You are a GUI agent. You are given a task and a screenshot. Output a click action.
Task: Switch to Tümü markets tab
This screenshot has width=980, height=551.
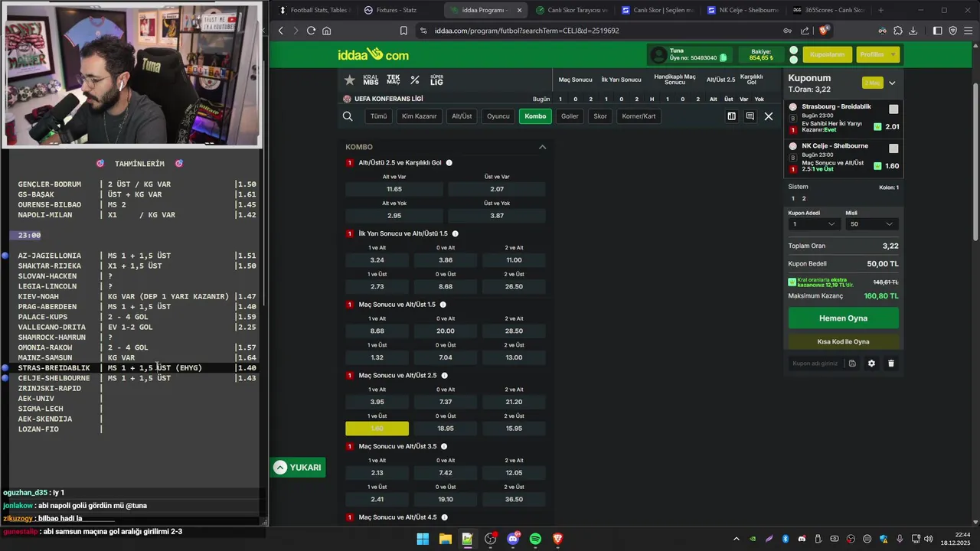(x=379, y=116)
